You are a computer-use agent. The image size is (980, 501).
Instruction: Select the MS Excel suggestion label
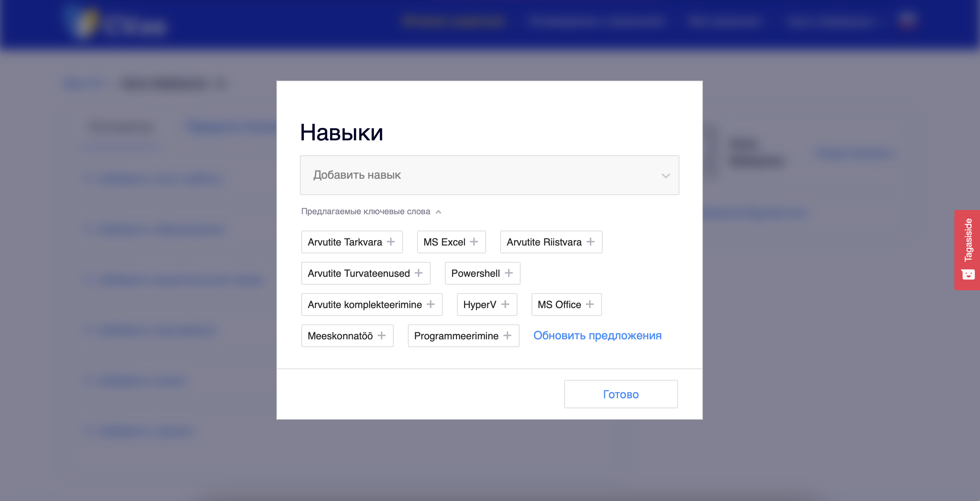tap(445, 242)
